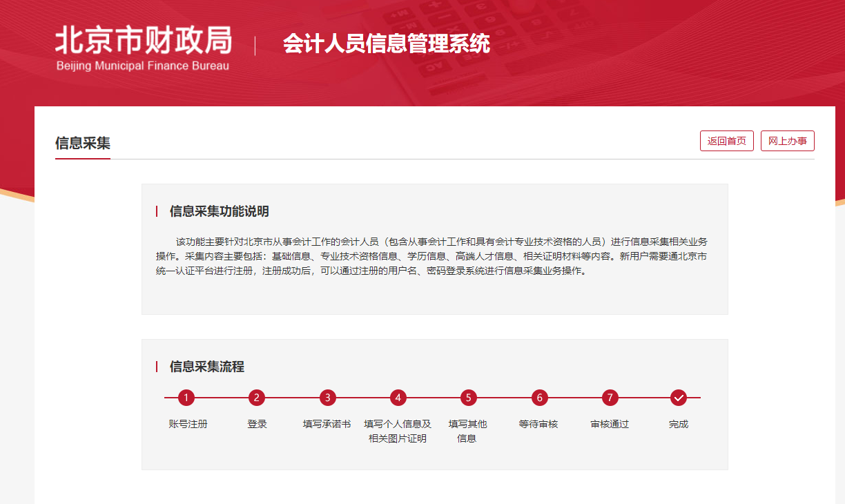Click the 账号注册 step label
The image size is (845, 504).
[x=188, y=424]
